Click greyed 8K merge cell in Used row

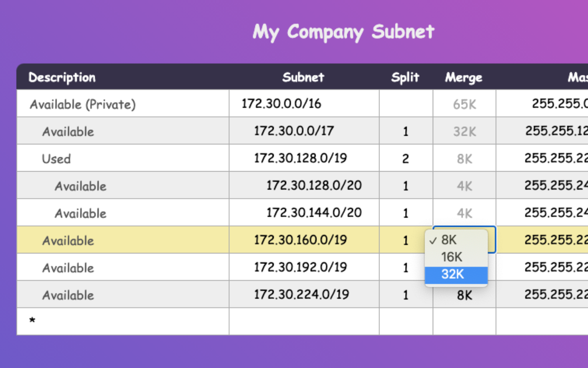(x=464, y=158)
